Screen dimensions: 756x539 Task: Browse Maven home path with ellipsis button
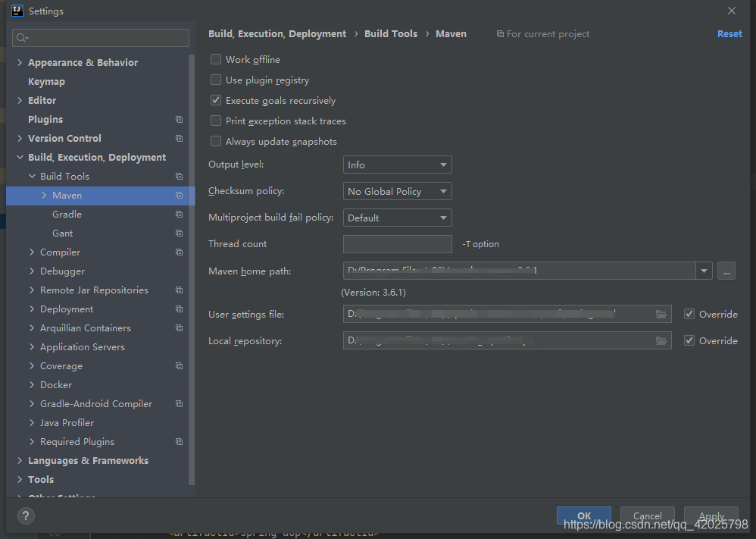pos(726,271)
